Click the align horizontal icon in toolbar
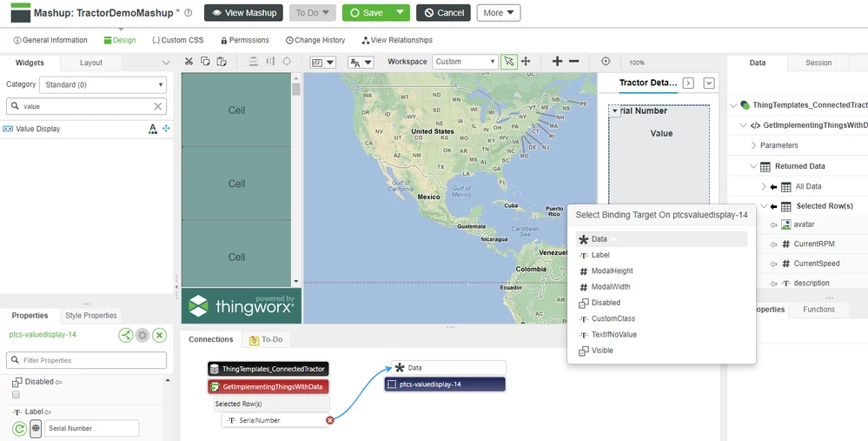The image size is (868, 441). (269, 62)
